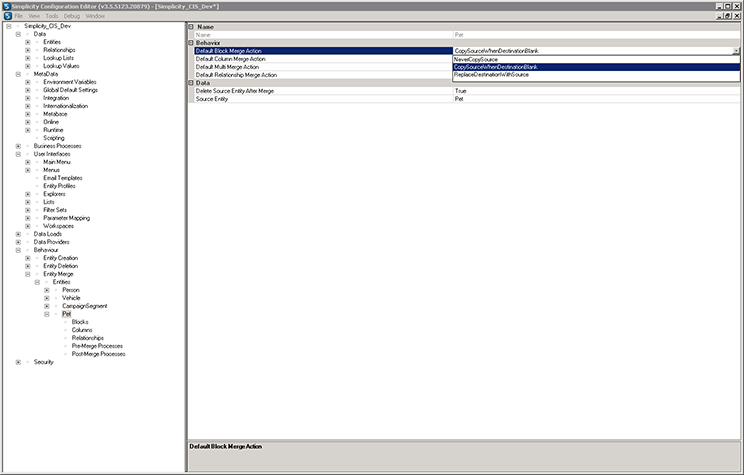Collapse the Entity Merge node
Image resolution: width=744 pixels, height=475 pixels.
coord(28,274)
